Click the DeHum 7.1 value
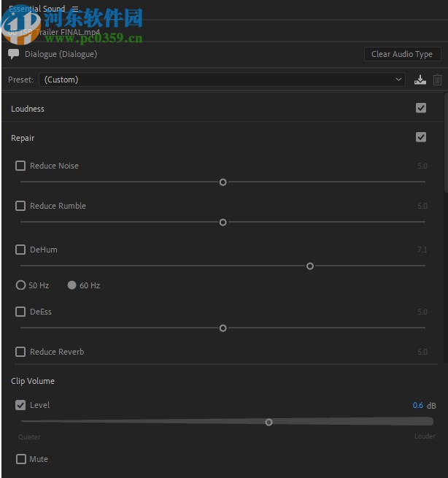448x478 pixels. click(422, 250)
